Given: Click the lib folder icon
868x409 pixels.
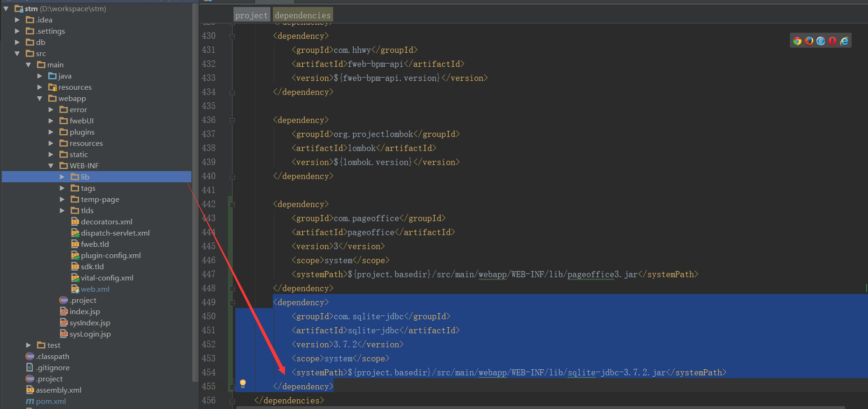Looking at the screenshot, I should click(x=75, y=177).
